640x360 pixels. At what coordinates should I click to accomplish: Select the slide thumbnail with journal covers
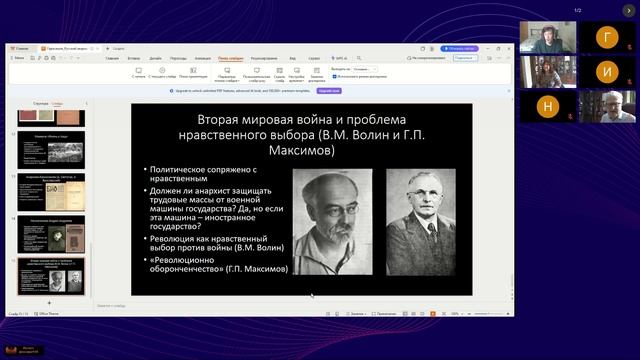(x=51, y=192)
